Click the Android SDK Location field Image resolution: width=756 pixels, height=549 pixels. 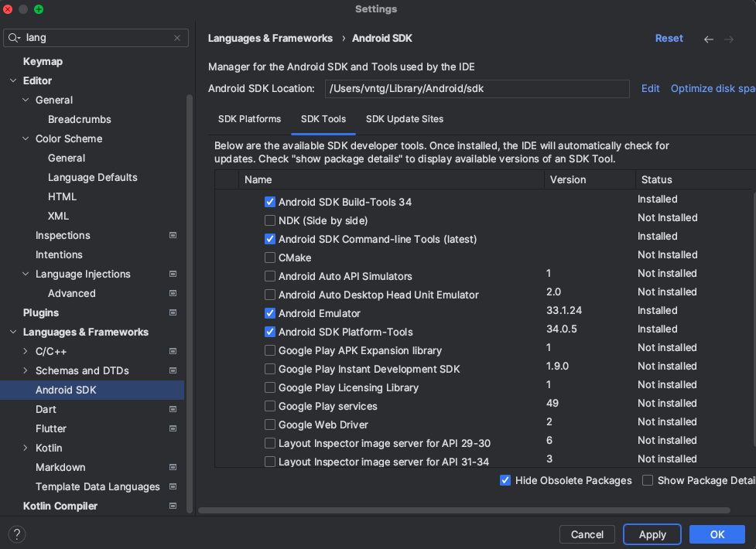(x=477, y=89)
